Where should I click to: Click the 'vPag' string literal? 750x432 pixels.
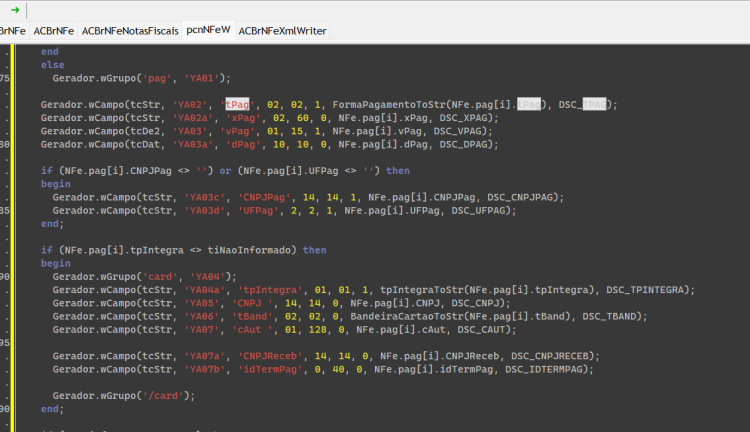(237, 131)
